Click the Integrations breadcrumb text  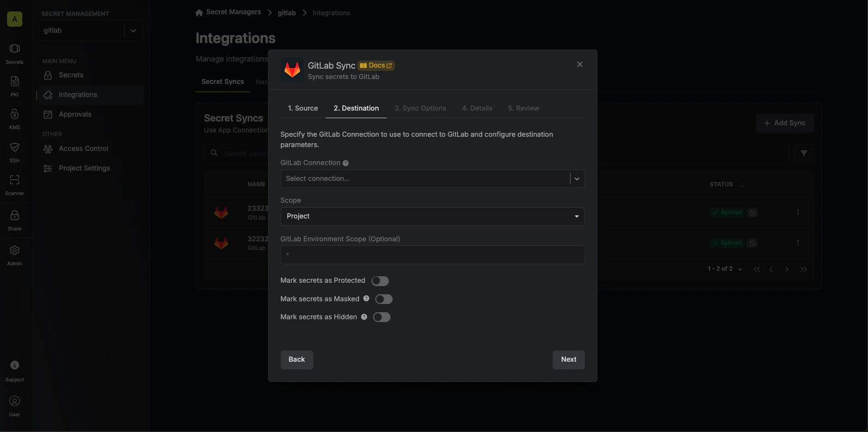[331, 13]
